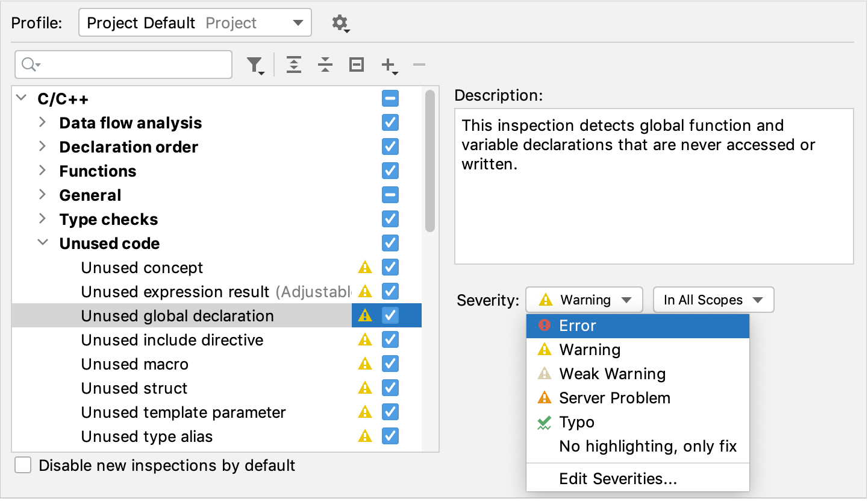Click warning icon beside Unused template parameter
868x501 pixels.
coord(365,412)
